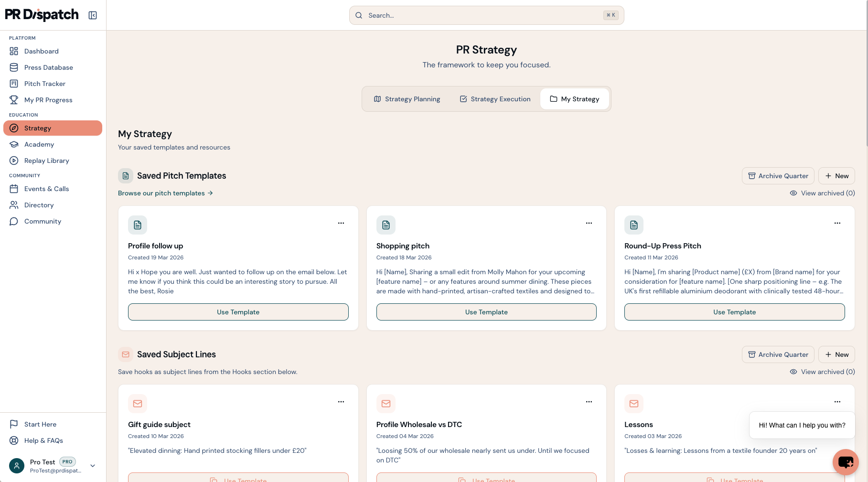The height and width of the screenshot is (482, 868).
Task: Click the Round-Up Press Pitch document icon
Action: pos(634,225)
